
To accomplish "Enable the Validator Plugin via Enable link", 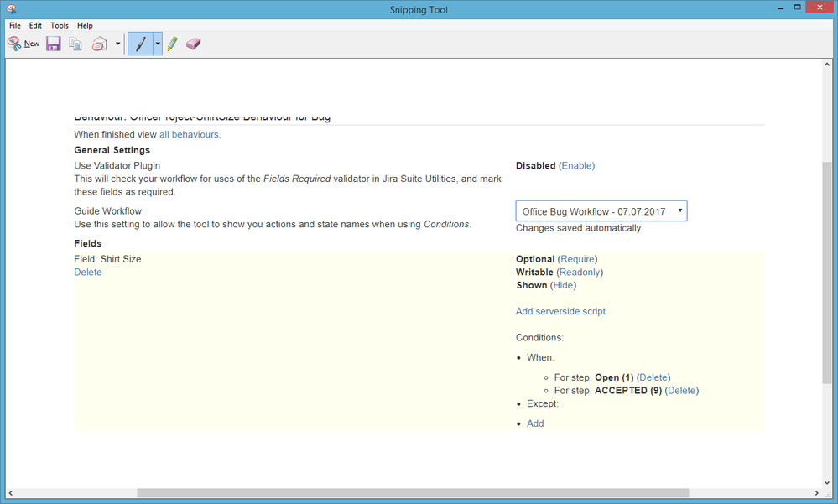I will click(576, 166).
